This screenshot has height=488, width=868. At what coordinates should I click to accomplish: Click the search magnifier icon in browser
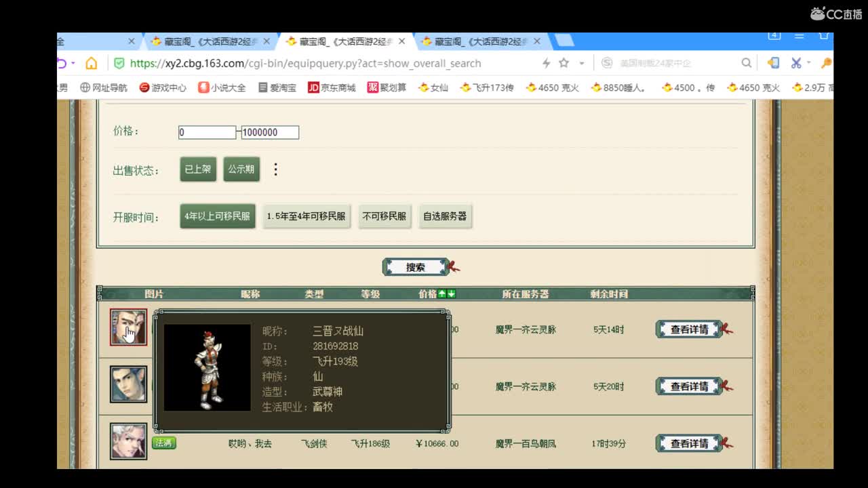coord(746,63)
